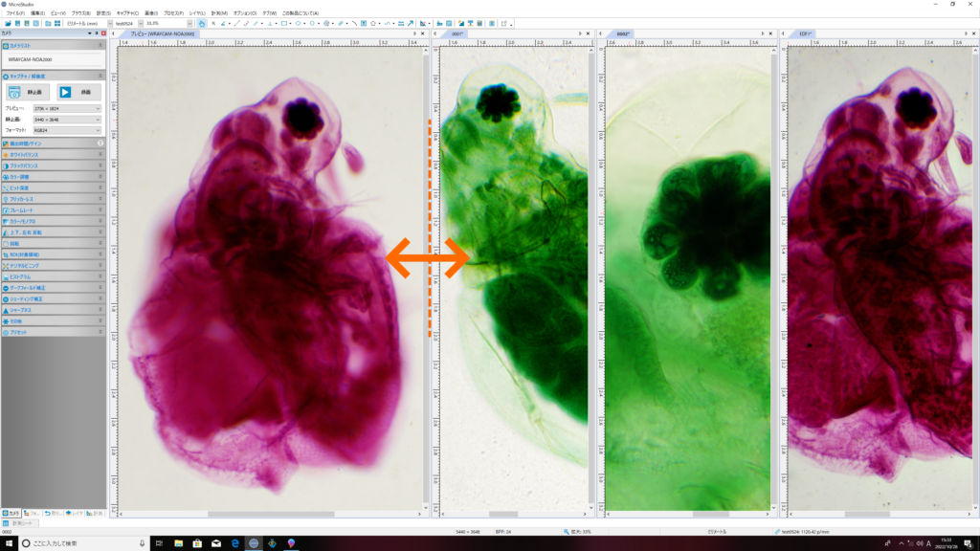Screen dimensions: 980x551
Task: Expand the ホワイトバランス panel section
Action: (54, 154)
